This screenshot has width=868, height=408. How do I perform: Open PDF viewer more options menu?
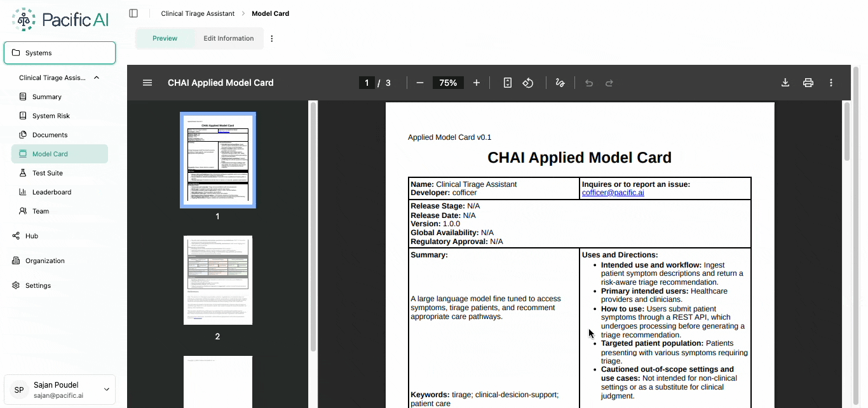coord(831,83)
